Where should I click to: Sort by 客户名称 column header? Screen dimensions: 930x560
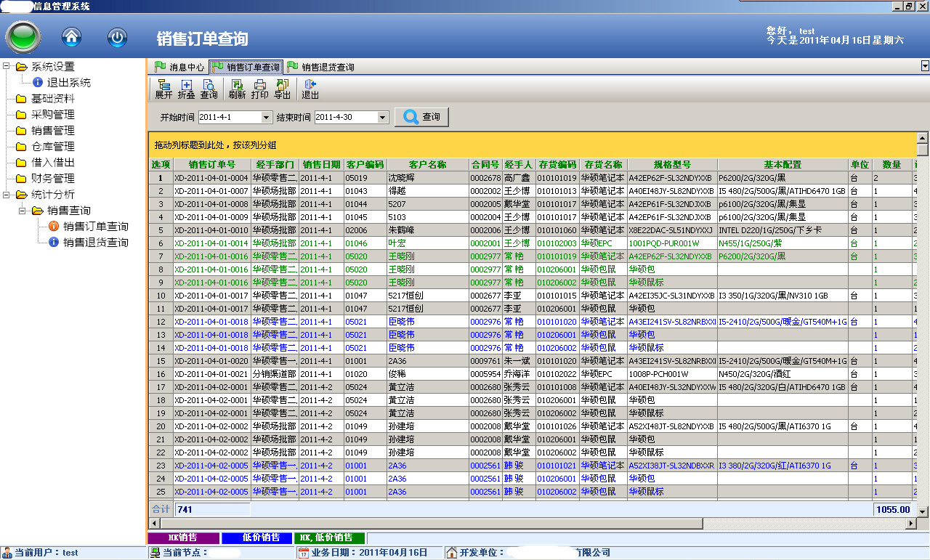(427, 165)
